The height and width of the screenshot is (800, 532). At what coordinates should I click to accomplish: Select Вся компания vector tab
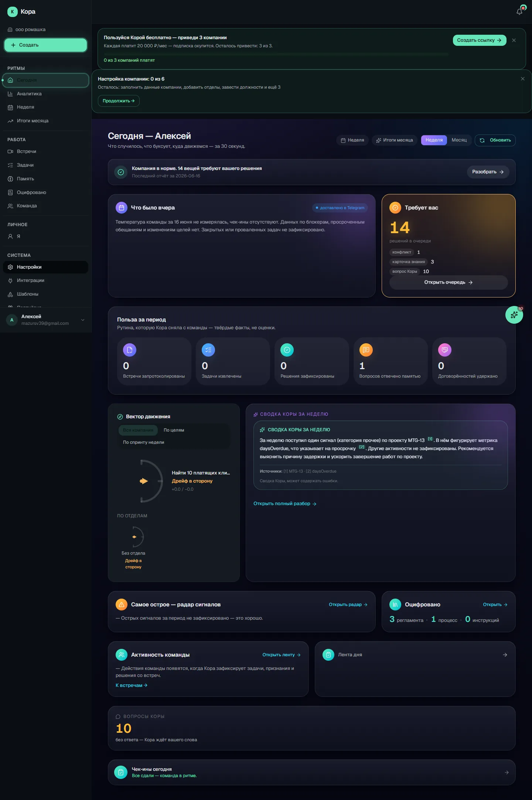[x=138, y=430]
